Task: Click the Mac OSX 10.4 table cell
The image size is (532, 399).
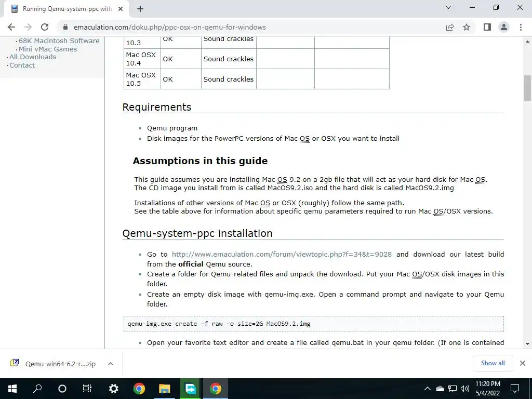Action: click(x=142, y=59)
